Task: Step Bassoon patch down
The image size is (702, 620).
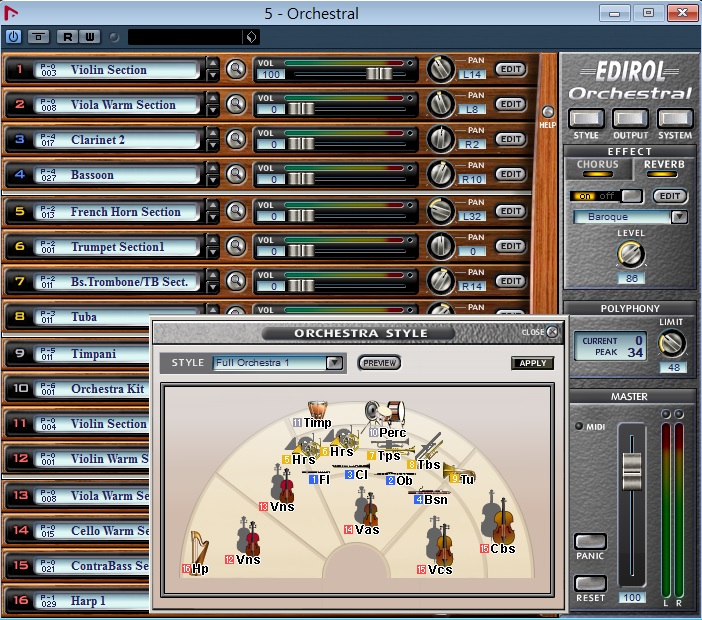Action: click(x=213, y=180)
